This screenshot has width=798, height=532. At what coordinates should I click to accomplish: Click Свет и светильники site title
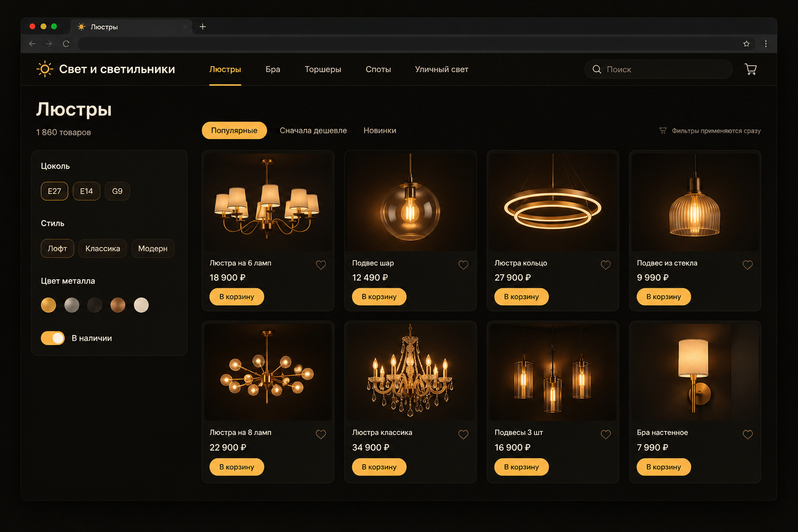point(117,69)
